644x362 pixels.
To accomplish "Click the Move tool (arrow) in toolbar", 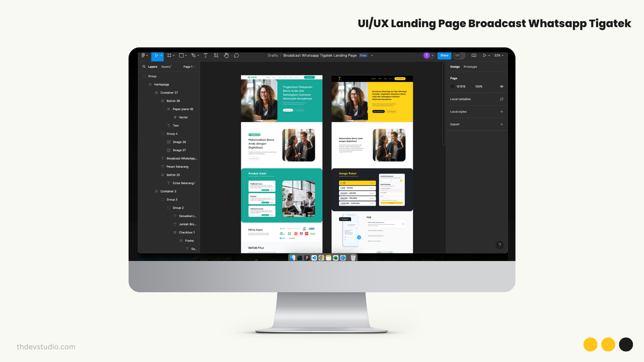I will tap(157, 55).
